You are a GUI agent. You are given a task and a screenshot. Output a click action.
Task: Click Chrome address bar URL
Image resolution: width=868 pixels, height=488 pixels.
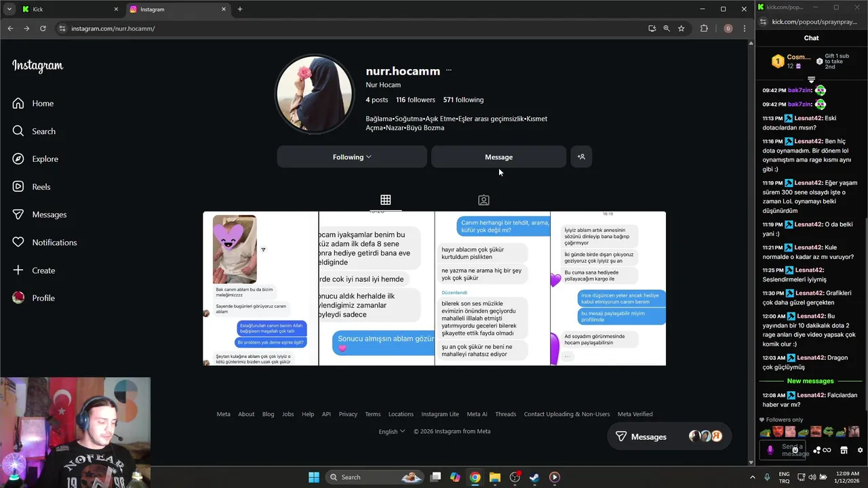[113, 28]
